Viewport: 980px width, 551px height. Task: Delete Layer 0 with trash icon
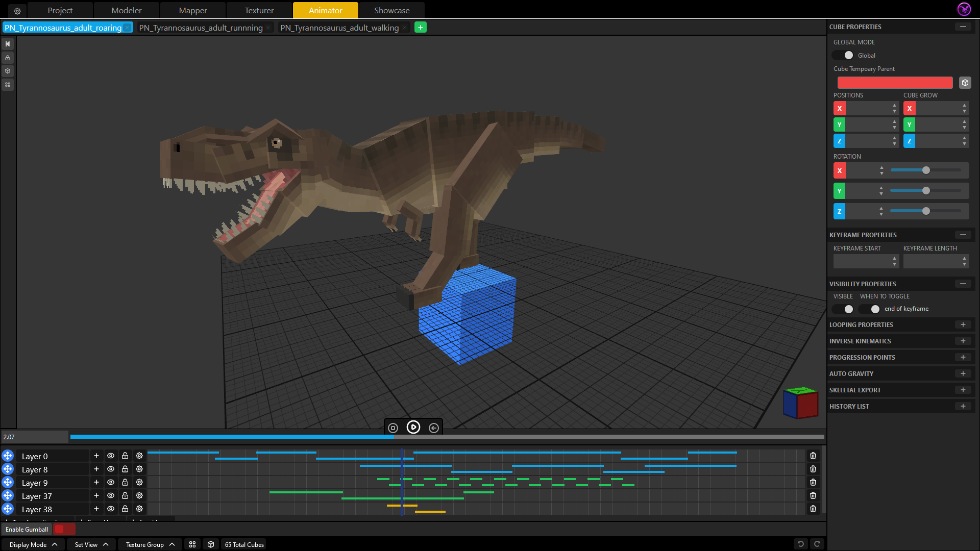pos(813,456)
